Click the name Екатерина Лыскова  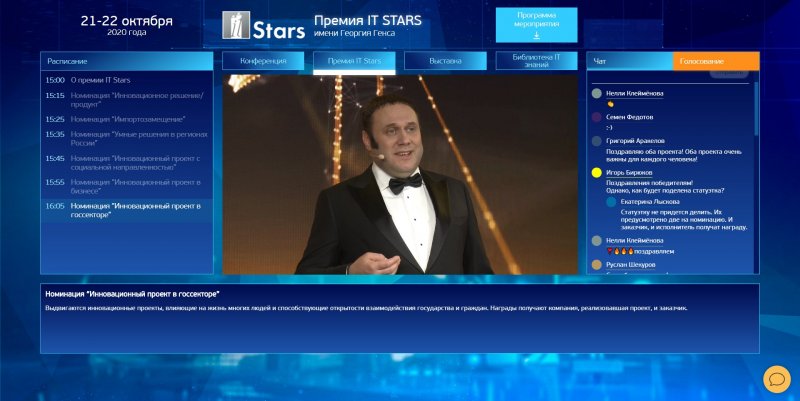click(650, 202)
